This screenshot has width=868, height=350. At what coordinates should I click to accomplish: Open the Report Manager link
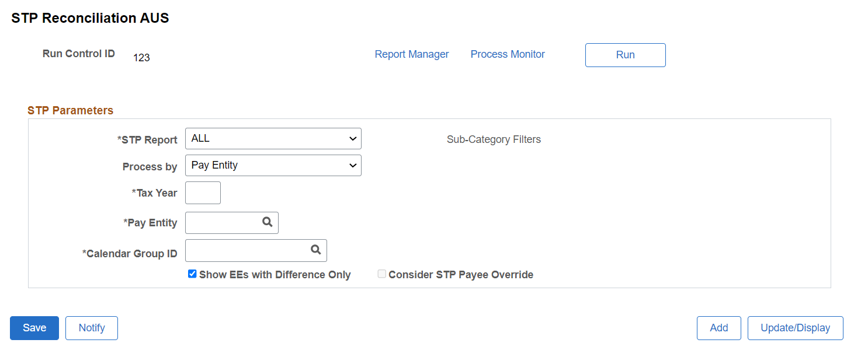pos(412,54)
